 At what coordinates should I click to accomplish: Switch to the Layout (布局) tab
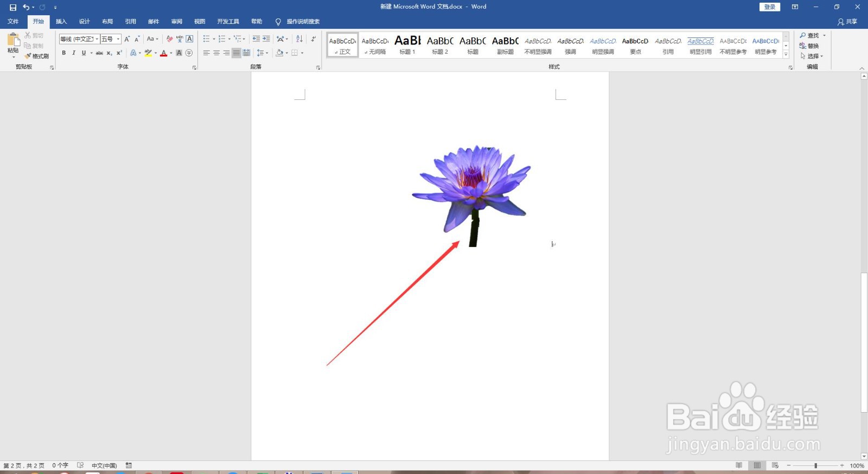pyautogui.click(x=107, y=22)
